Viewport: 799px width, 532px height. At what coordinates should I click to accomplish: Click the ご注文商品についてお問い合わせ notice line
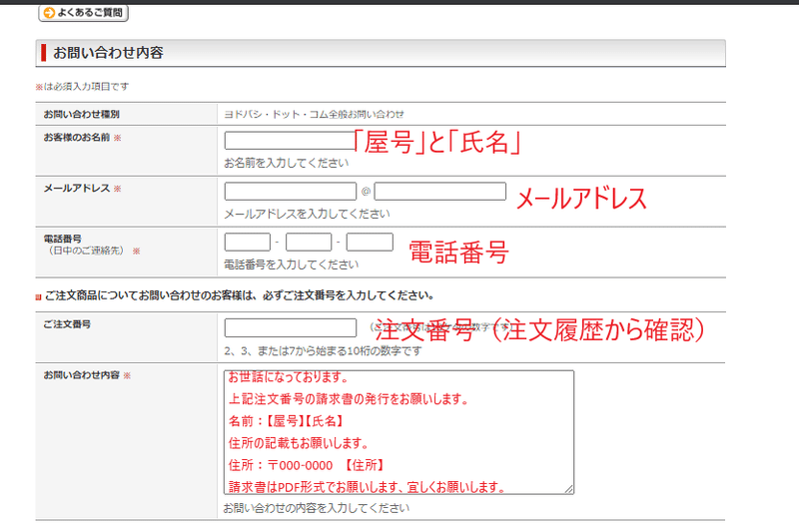coord(239,295)
